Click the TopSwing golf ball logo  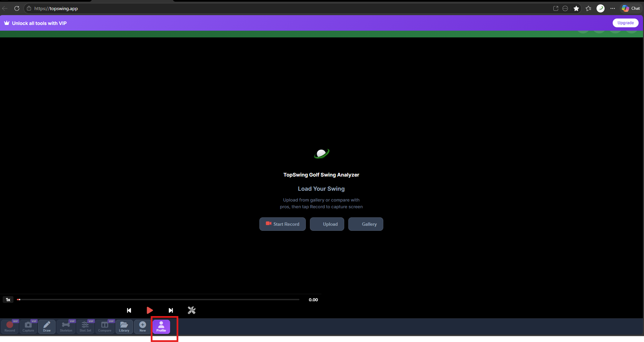pyautogui.click(x=322, y=154)
